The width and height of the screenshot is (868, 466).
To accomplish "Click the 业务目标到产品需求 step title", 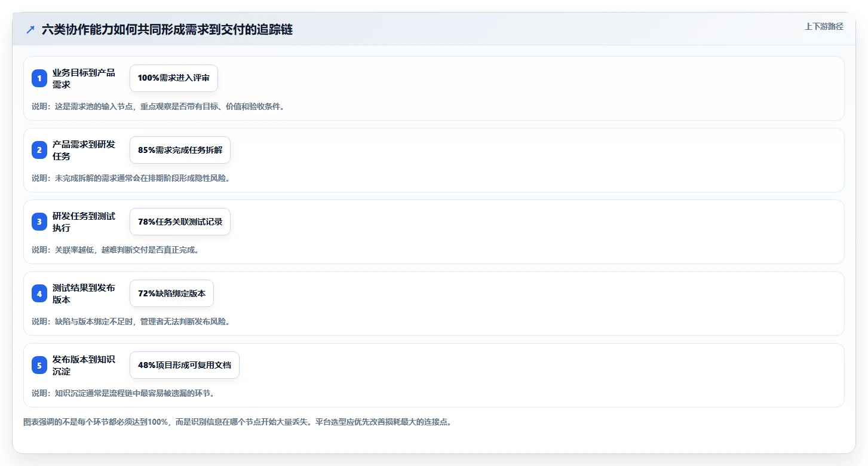I will click(x=84, y=78).
